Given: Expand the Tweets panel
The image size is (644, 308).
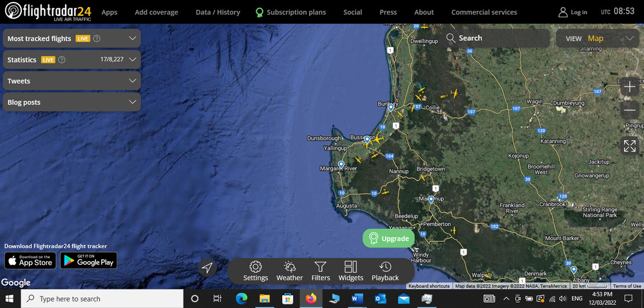Looking at the screenshot, I should pos(71,81).
